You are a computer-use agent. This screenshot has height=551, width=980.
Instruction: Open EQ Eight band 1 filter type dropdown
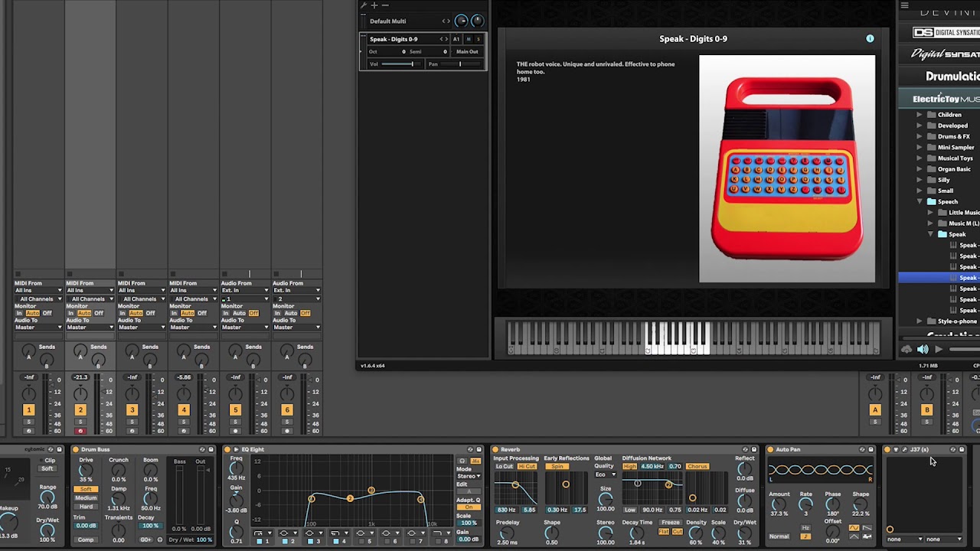tap(263, 533)
